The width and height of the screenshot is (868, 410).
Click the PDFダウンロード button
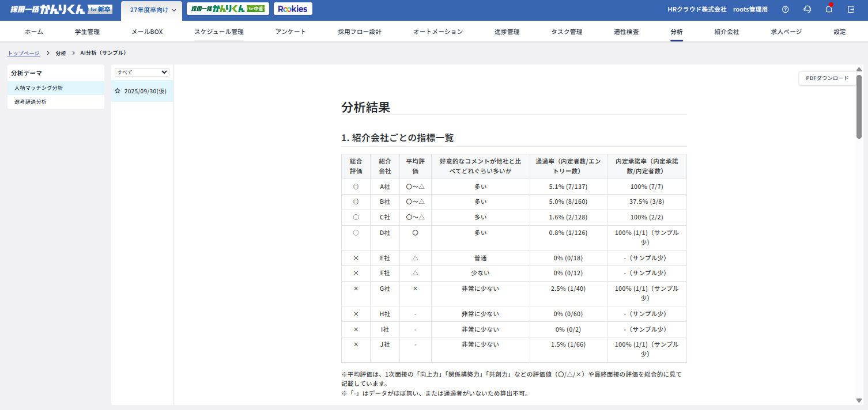[x=827, y=78]
